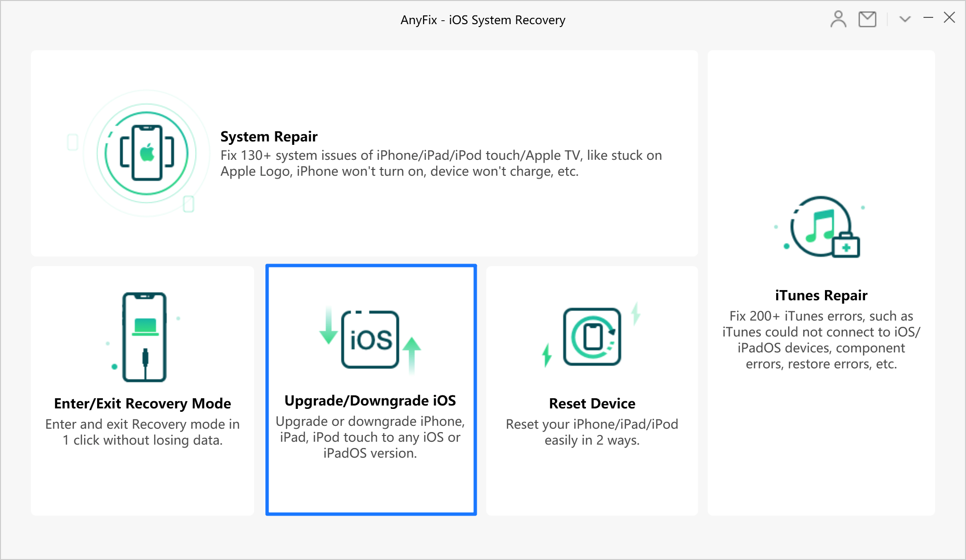Click the Reset Device circular icon

tap(592, 336)
